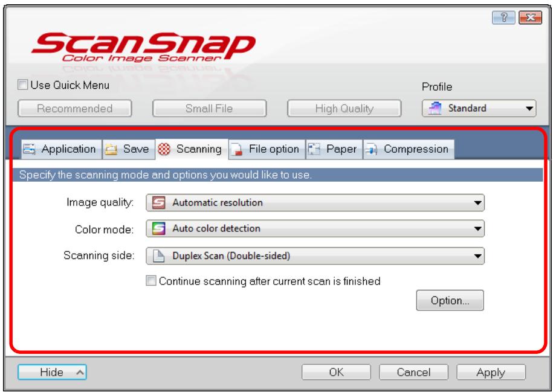Click the Compression tab icon

pyautogui.click(x=371, y=149)
